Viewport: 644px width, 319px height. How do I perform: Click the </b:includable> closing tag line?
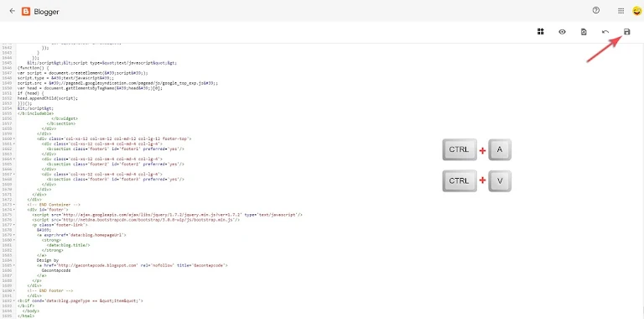pos(35,113)
